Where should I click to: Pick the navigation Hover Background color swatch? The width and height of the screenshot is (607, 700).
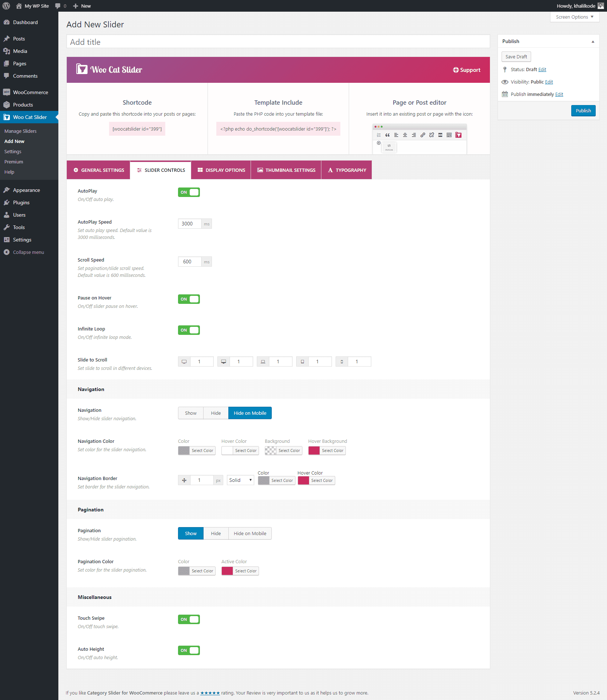click(314, 450)
